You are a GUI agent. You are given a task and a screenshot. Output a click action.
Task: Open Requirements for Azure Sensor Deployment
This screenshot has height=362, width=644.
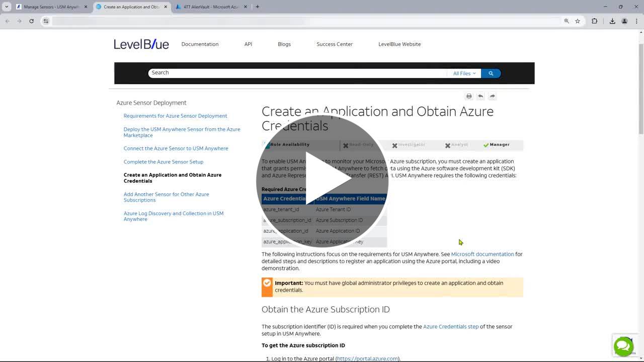point(175,116)
